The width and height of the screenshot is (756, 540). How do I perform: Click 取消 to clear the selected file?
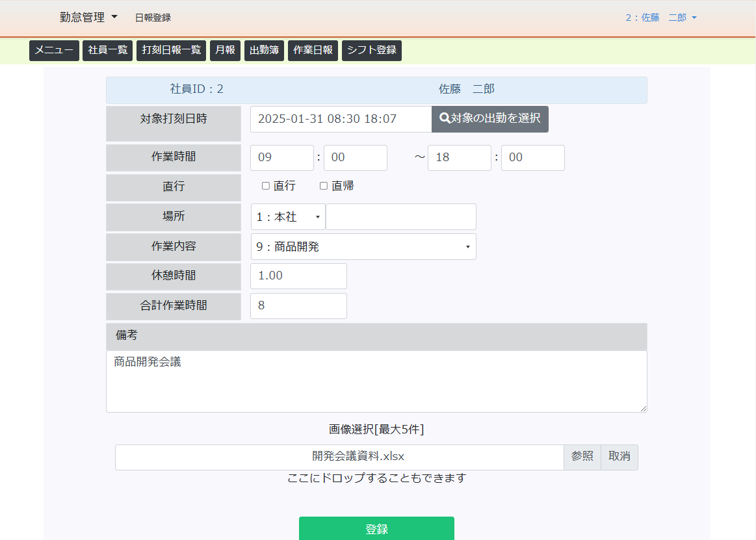pos(619,457)
